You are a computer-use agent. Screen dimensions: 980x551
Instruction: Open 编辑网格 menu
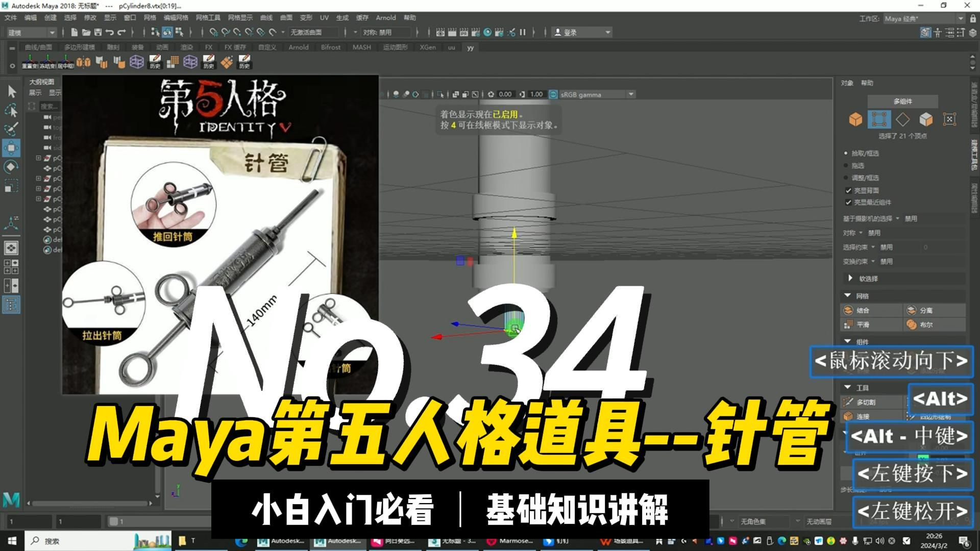pos(176,17)
